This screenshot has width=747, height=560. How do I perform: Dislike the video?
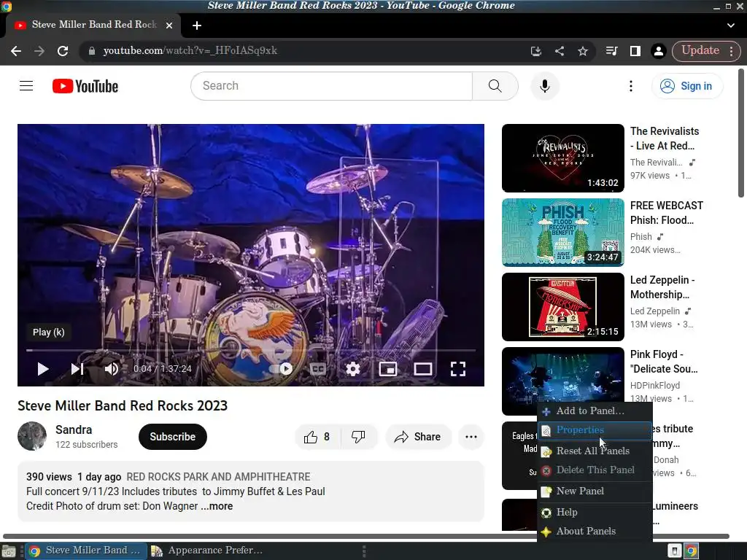[358, 437]
